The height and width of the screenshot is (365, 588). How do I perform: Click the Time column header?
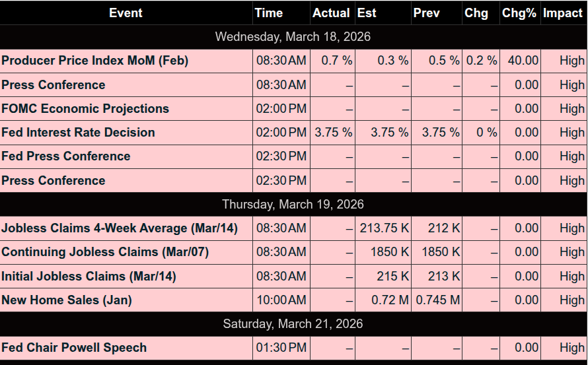[x=268, y=13]
